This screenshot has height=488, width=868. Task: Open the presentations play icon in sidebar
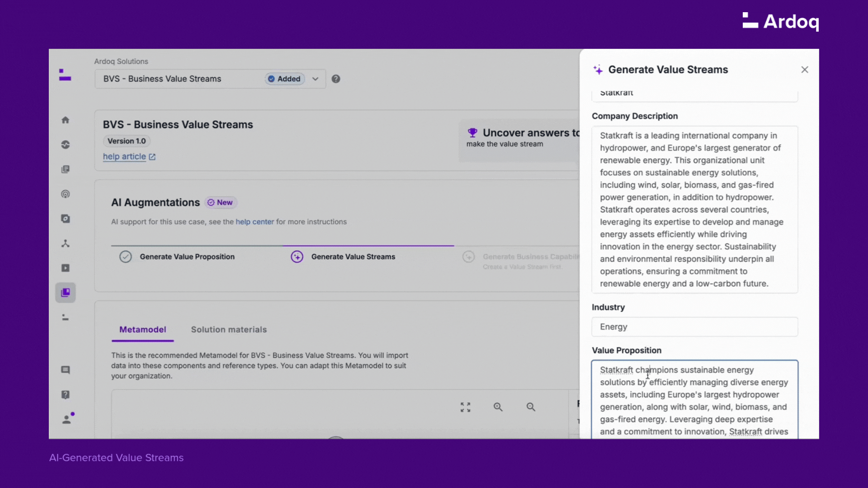pos(66,268)
